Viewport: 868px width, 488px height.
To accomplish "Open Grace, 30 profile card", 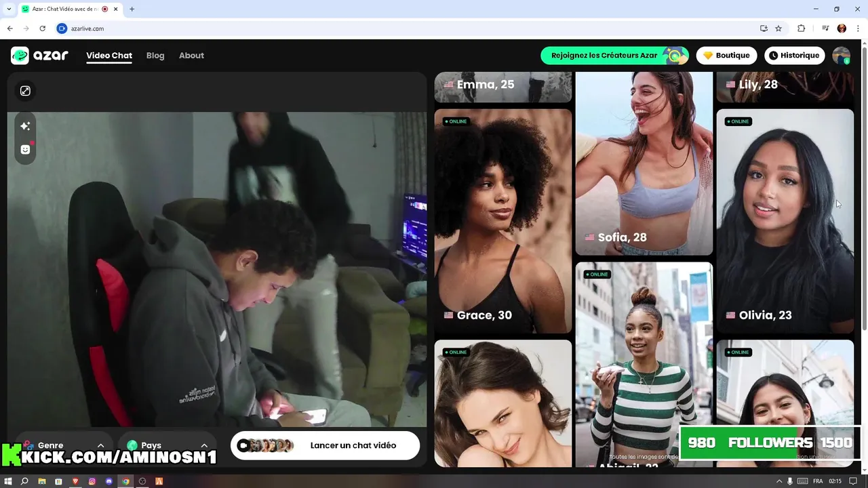I will pos(503,221).
